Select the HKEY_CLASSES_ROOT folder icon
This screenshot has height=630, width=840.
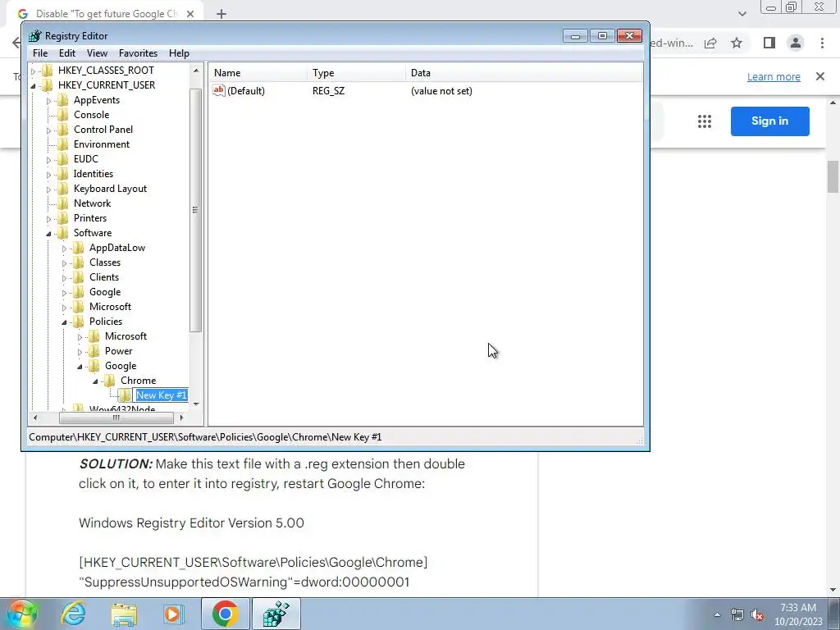coord(47,71)
